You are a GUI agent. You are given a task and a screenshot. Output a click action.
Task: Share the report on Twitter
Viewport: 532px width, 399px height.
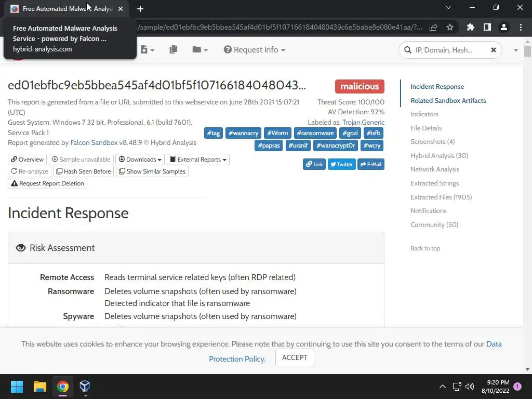[342, 164]
